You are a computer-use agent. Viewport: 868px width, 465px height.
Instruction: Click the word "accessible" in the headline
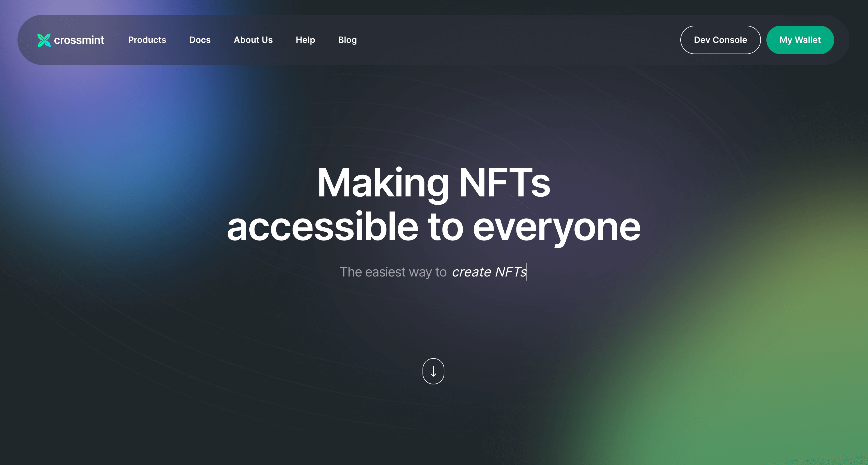(323, 227)
